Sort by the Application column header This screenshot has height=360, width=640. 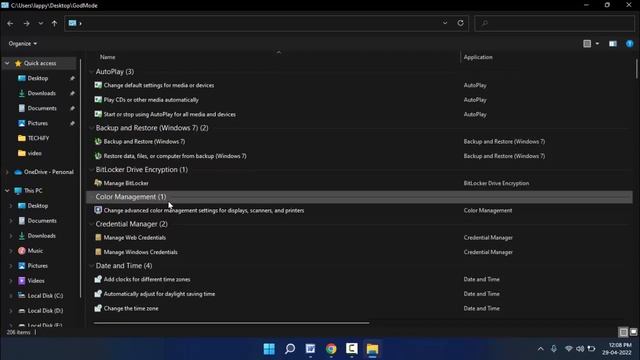(x=478, y=57)
